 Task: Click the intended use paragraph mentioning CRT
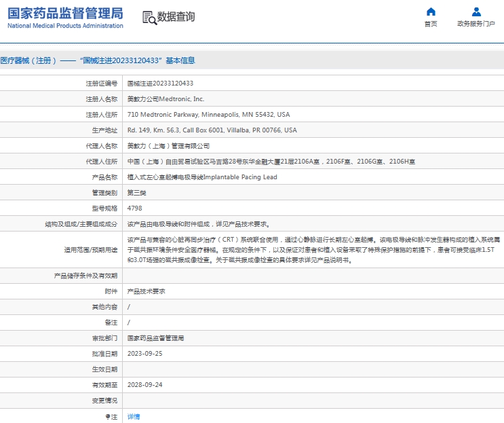pyautogui.click(x=313, y=250)
